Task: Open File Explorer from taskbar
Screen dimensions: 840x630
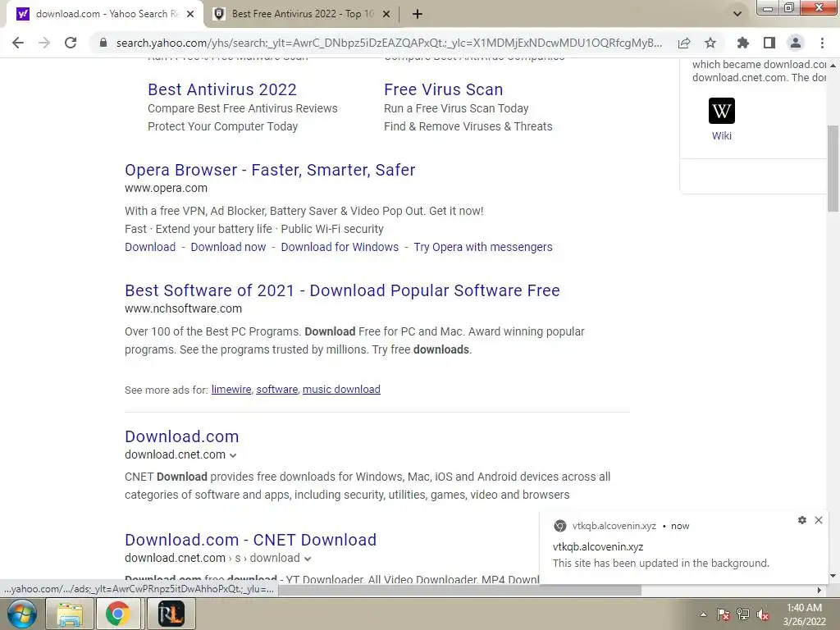Action: pos(70,614)
